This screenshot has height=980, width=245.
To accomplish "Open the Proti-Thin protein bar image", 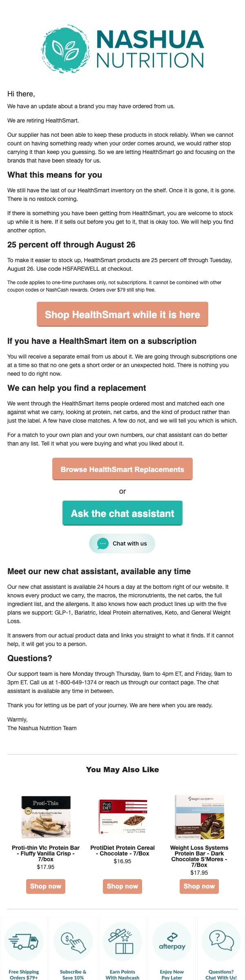I will tap(46, 817).
